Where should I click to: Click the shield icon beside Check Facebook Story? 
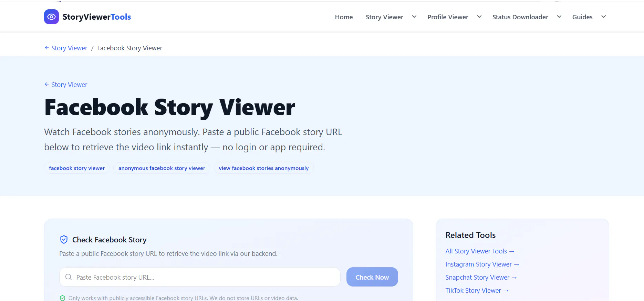tap(64, 239)
